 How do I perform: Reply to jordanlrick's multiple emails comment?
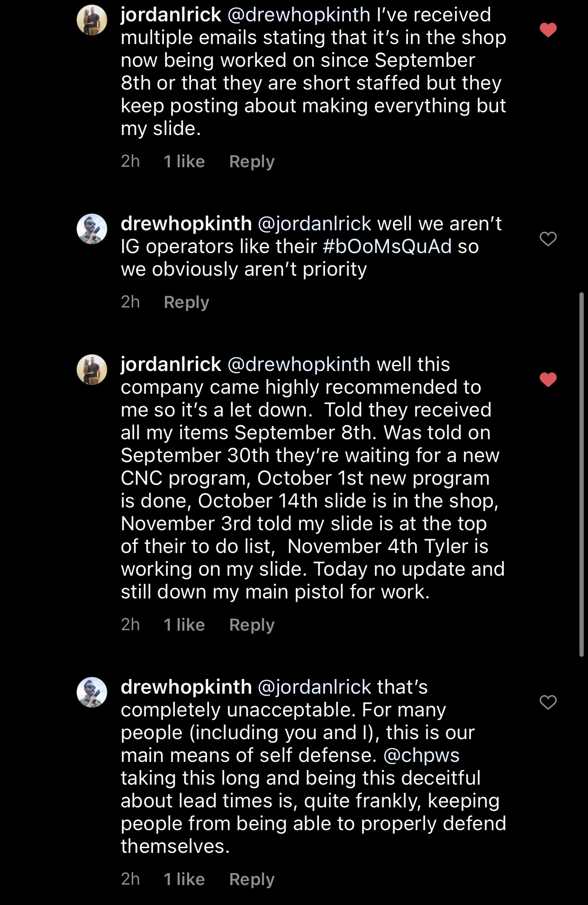[252, 162]
